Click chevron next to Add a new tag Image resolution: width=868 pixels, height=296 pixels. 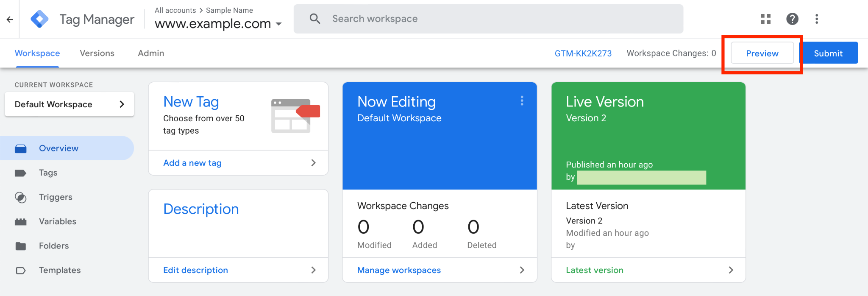tap(313, 163)
